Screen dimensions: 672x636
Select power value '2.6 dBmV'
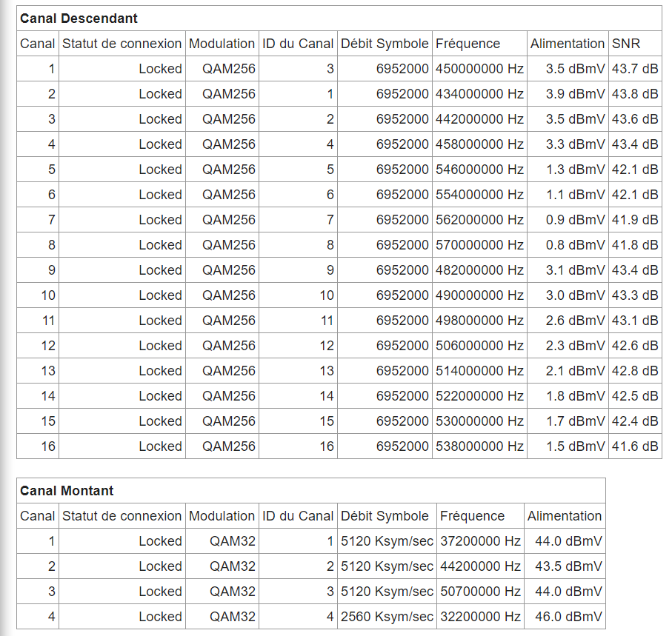click(575, 321)
